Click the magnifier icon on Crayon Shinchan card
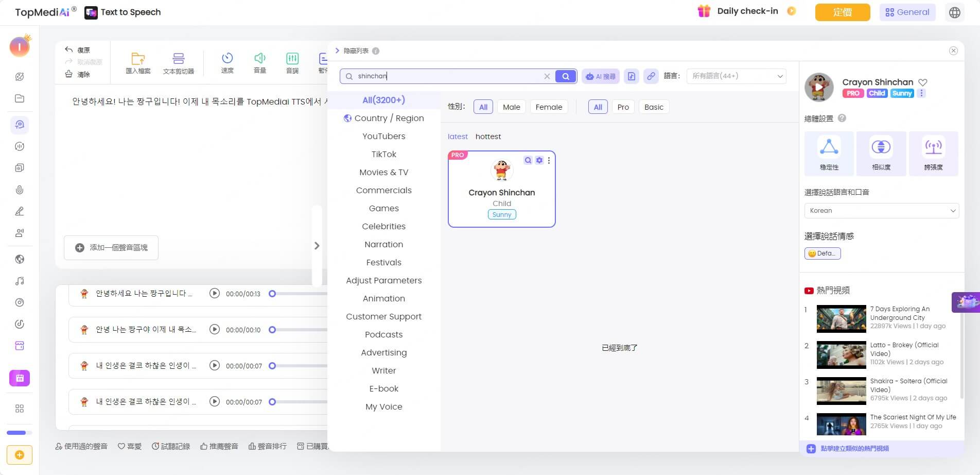The image size is (980, 475). click(528, 160)
